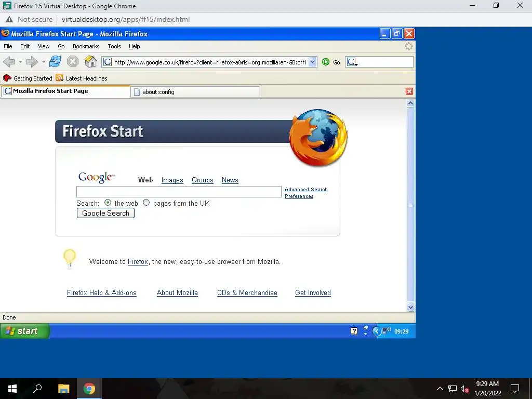The image size is (532, 399).
Task: Click the Windows taskbar search magnifier
Action: (37, 389)
